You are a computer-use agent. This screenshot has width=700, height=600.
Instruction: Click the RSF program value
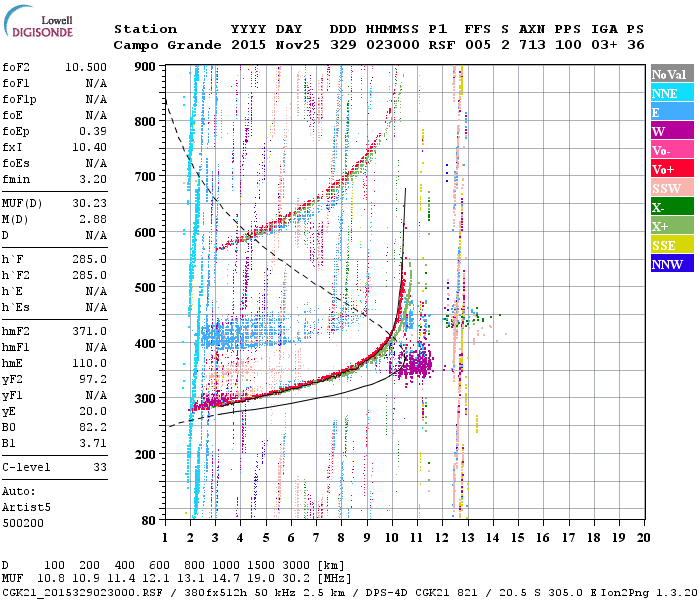click(442, 45)
